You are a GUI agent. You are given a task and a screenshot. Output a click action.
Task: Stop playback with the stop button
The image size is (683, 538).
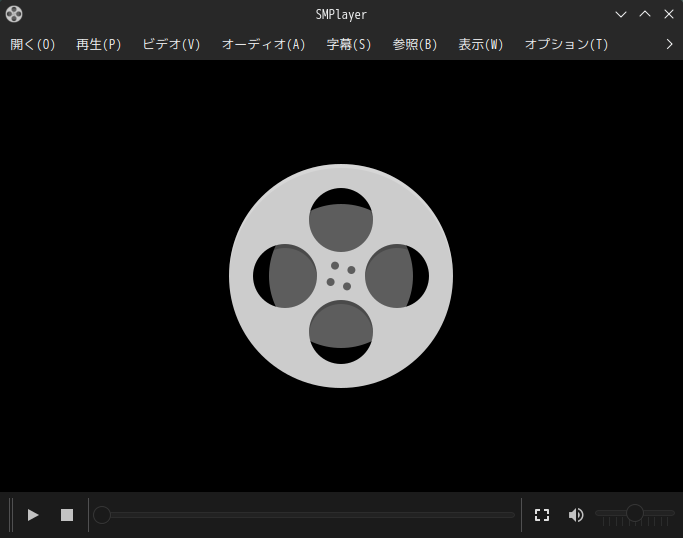click(x=67, y=515)
